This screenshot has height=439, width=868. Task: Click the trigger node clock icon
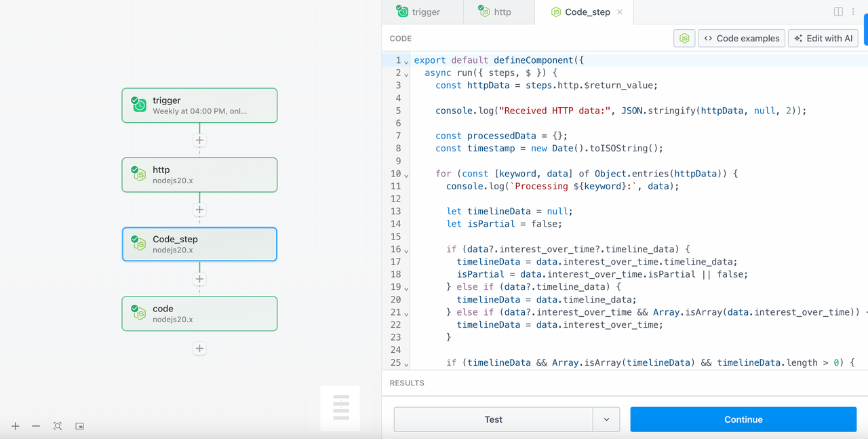pyautogui.click(x=139, y=104)
